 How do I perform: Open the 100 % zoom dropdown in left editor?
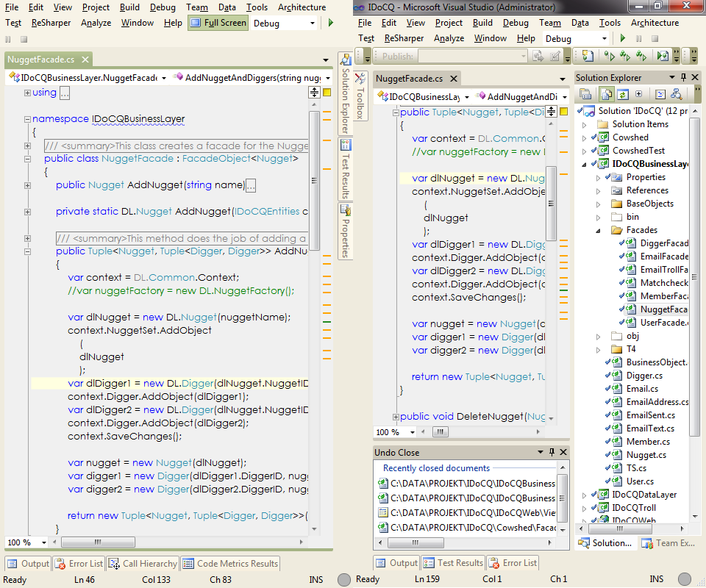(x=43, y=542)
